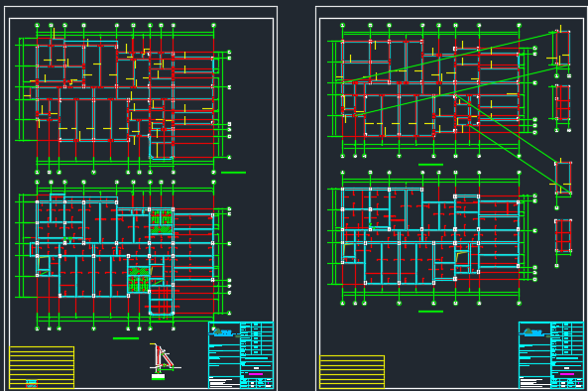Select the upper floor plan on left sheet
The height and width of the screenshot is (391, 588).
point(124,98)
